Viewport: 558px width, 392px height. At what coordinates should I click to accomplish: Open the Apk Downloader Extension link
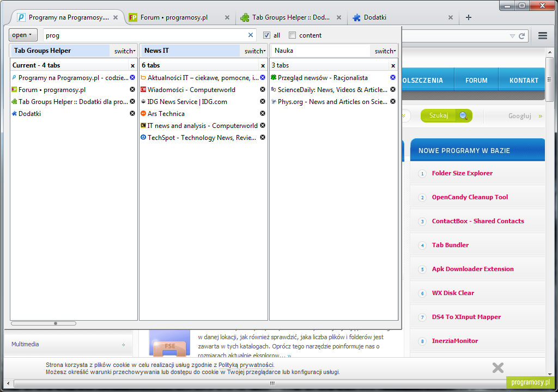point(472,269)
